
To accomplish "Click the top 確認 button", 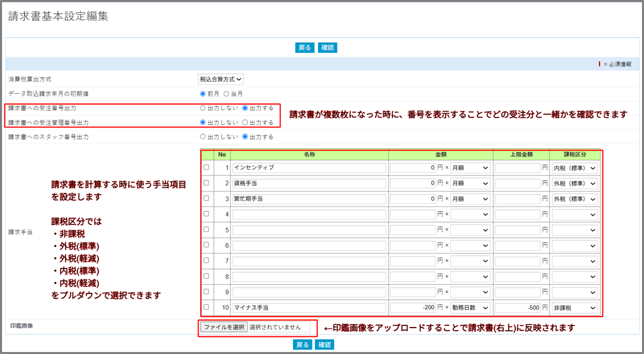I will pyautogui.click(x=327, y=47).
